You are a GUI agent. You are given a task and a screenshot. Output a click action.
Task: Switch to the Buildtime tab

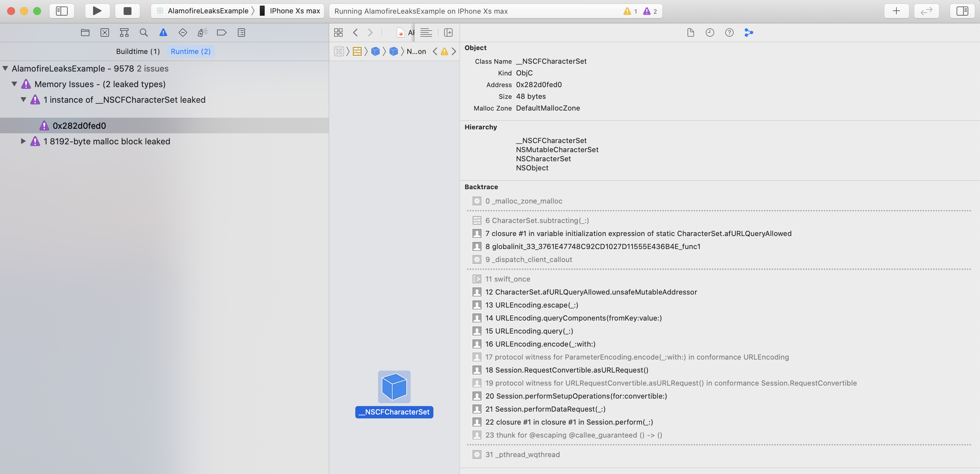pyautogui.click(x=138, y=51)
